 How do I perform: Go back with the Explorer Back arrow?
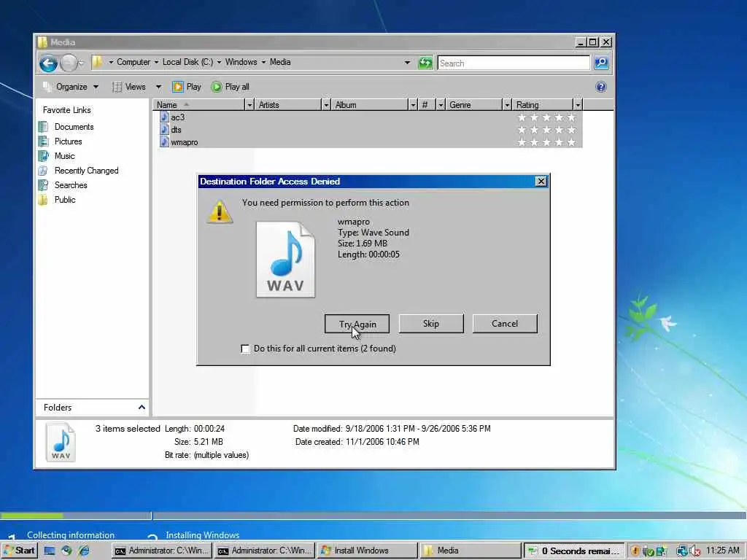(x=49, y=63)
